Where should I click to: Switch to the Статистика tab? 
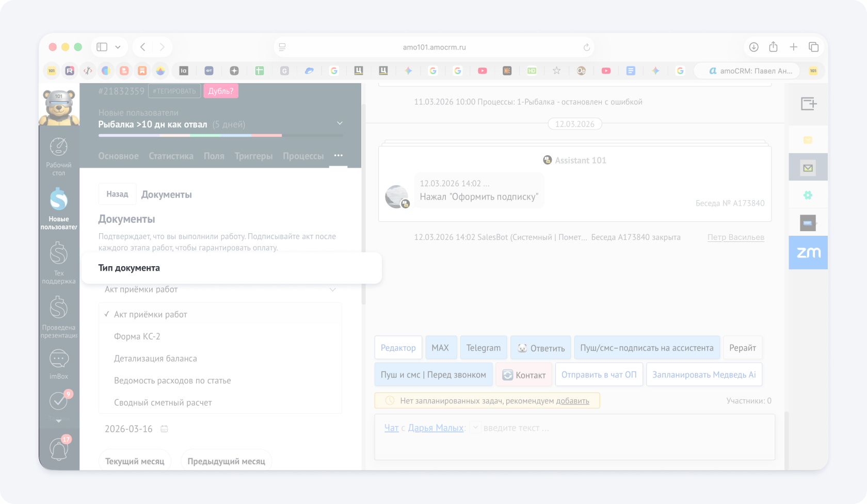pyautogui.click(x=171, y=156)
